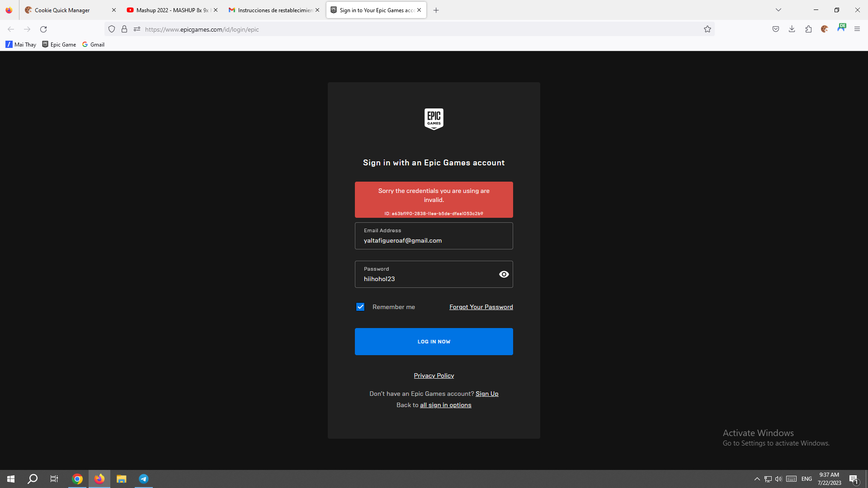The height and width of the screenshot is (488, 868).
Task: Click the Forgot Your Password link
Action: 481,307
